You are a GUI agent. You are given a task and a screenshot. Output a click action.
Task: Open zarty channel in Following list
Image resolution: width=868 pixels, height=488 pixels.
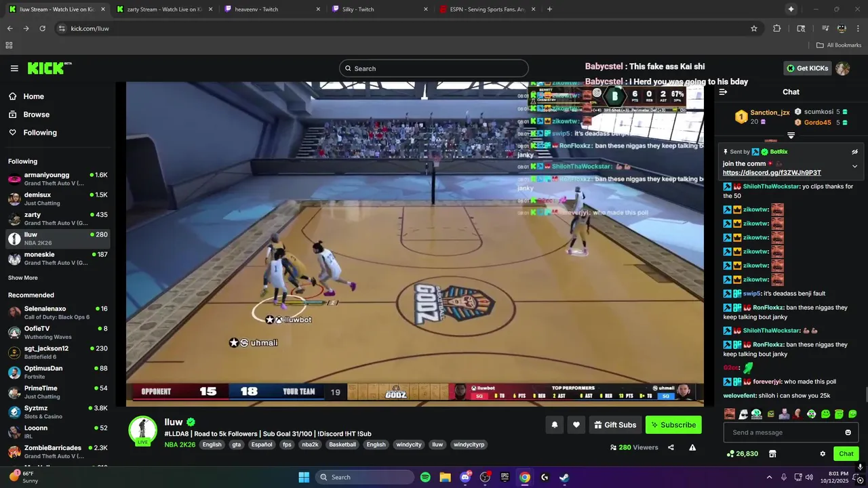tap(57, 219)
